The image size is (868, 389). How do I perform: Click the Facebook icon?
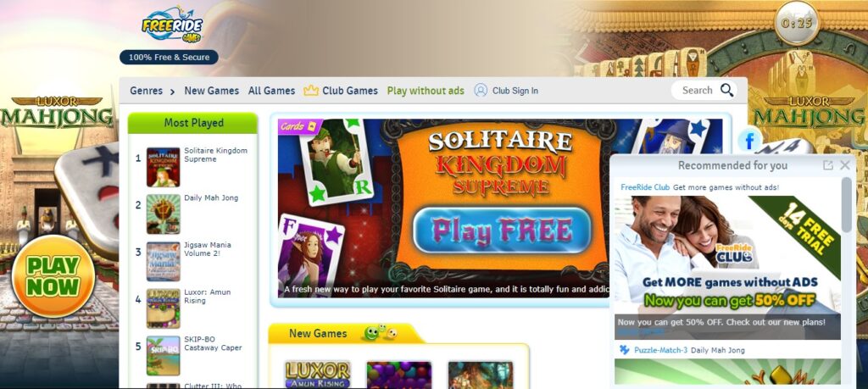click(750, 141)
